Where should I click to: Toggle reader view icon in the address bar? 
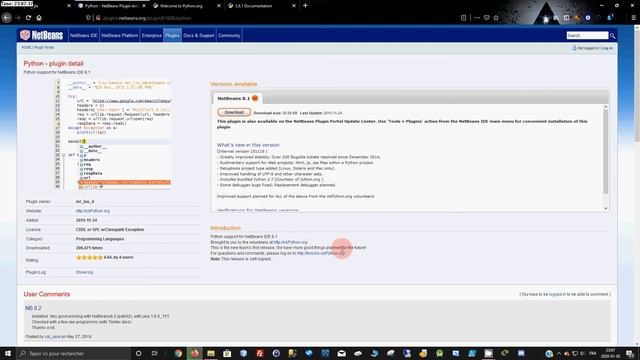463,18
